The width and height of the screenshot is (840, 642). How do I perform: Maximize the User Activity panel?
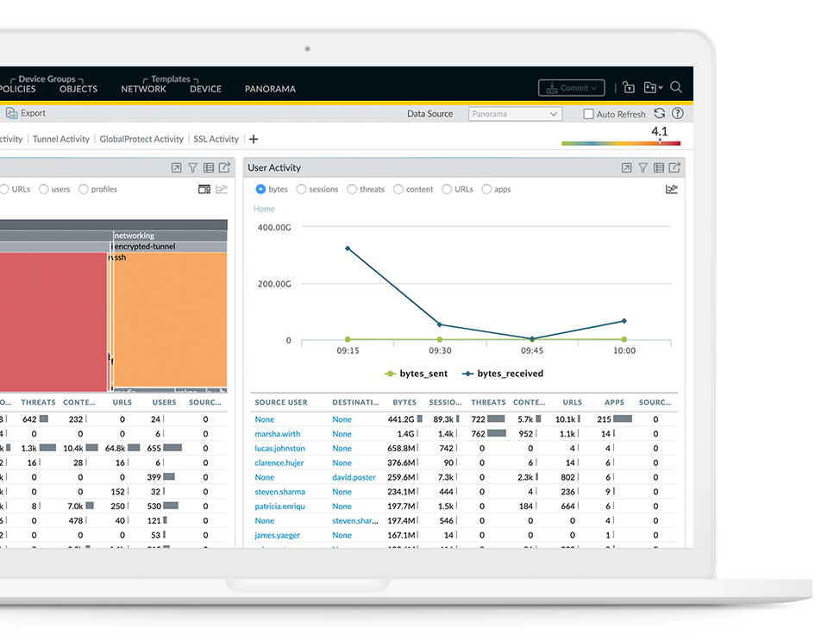627,168
